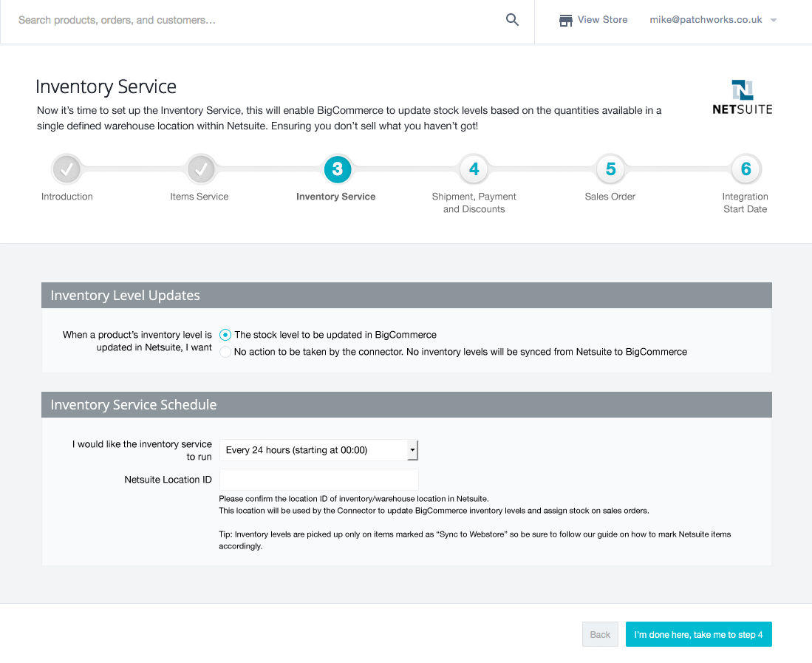This screenshot has height=663, width=812.
Task: Click the Netsuite Location ID label
Action: tap(168, 480)
